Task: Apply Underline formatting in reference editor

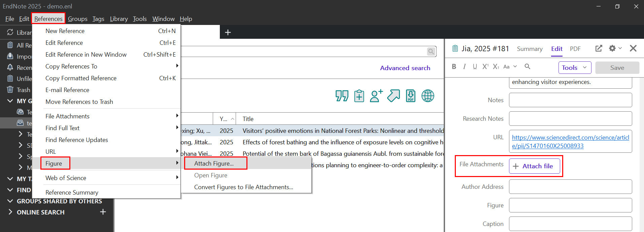Action: (x=475, y=67)
